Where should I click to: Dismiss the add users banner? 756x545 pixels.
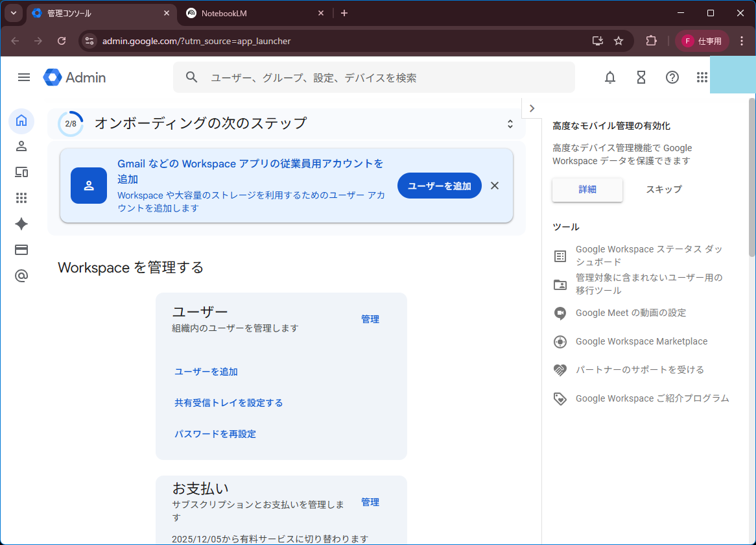495,186
